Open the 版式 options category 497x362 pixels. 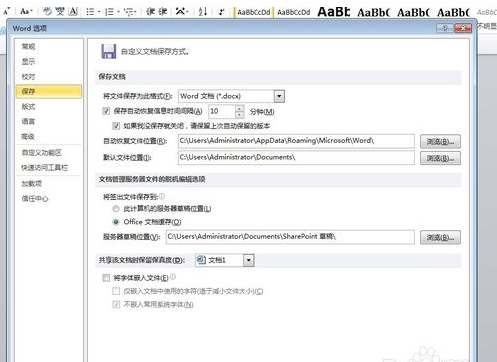[x=49, y=107]
